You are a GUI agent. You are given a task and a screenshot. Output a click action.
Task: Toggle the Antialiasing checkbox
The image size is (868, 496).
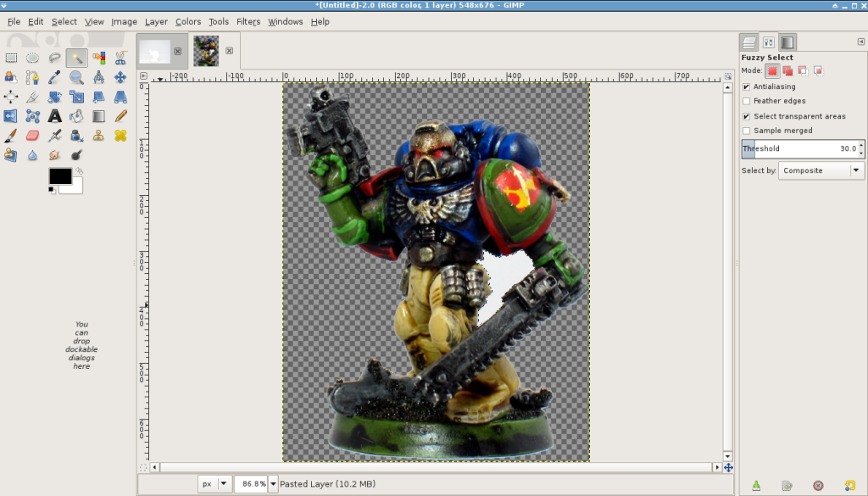[x=746, y=87]
